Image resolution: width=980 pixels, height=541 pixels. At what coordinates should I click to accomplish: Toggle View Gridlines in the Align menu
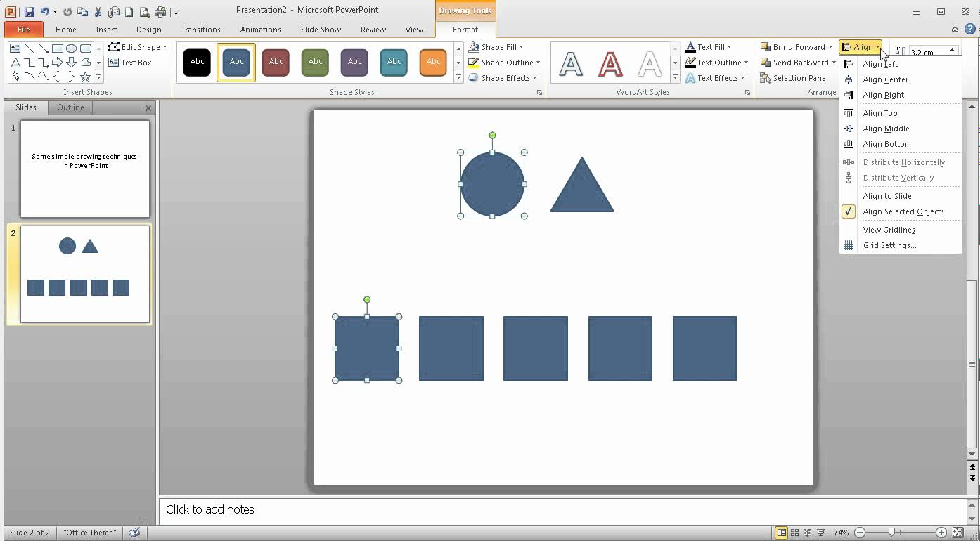coord(889,229)
